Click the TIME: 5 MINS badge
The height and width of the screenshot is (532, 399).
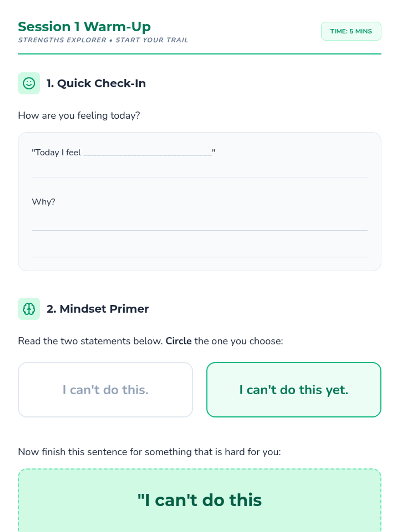pyautogui.click(x=351, y=31)
